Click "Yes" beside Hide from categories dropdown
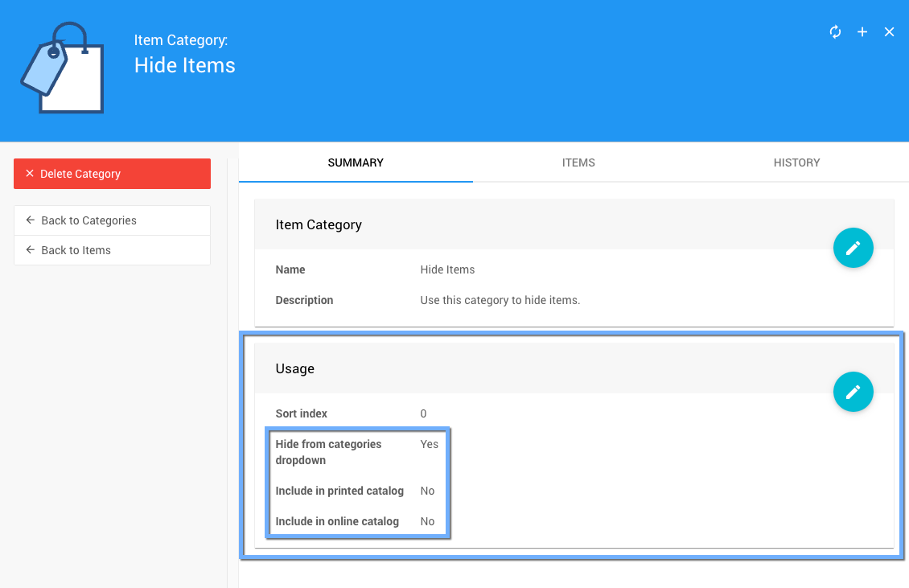This screenshot has height=588, width=909. 430,444
